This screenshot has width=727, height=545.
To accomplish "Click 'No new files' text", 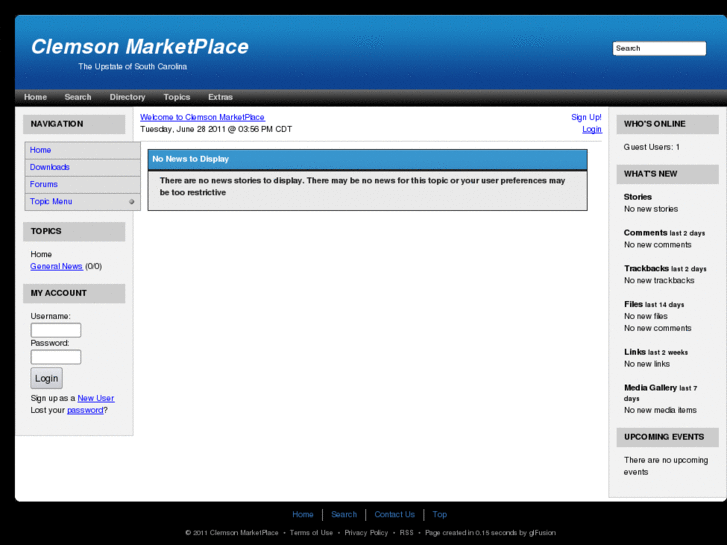I will click(645, 316).
